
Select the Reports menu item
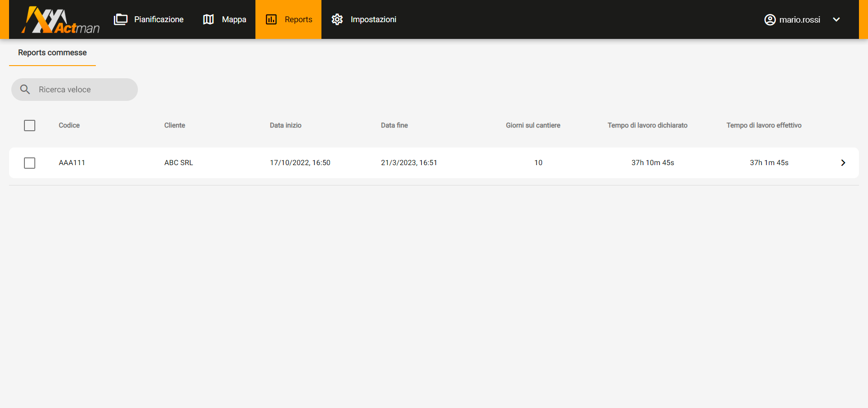(x=288, y=19)
